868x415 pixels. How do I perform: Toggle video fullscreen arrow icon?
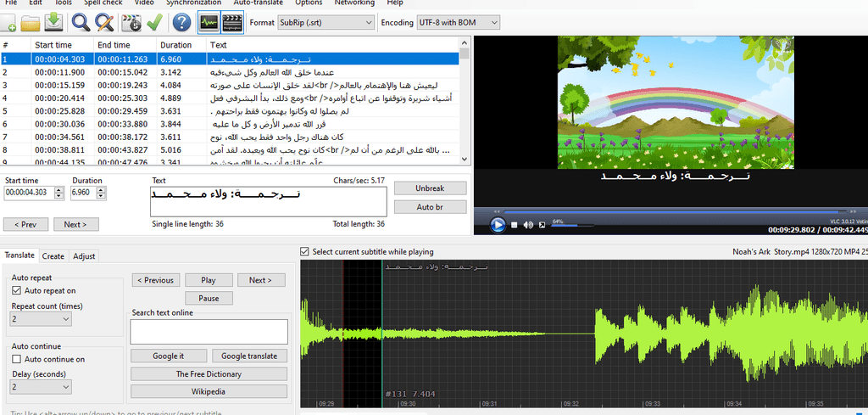[542, 225]
